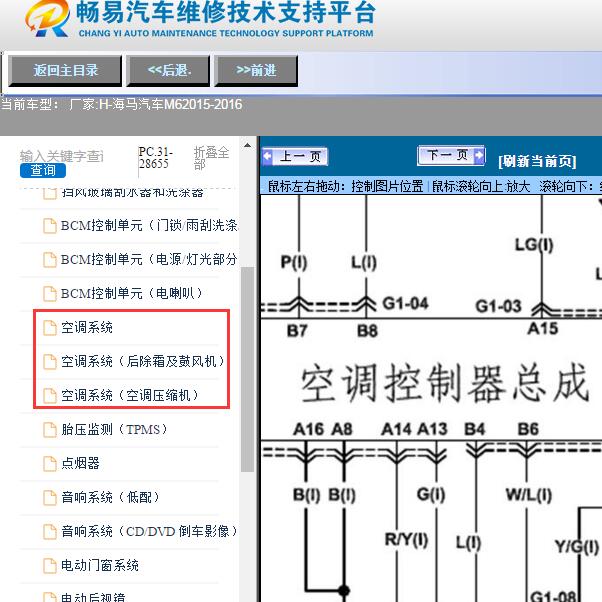Click the document icon beside 空调系统（后除霜及鼓风机）

(x=50, y=362)
